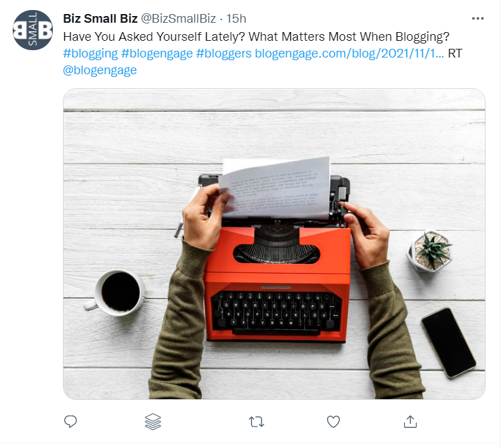Image resolution: width=503 pixels, height=448 pixels.
Task: Retweet the blogging tweet
Action: tap(256, 421)
